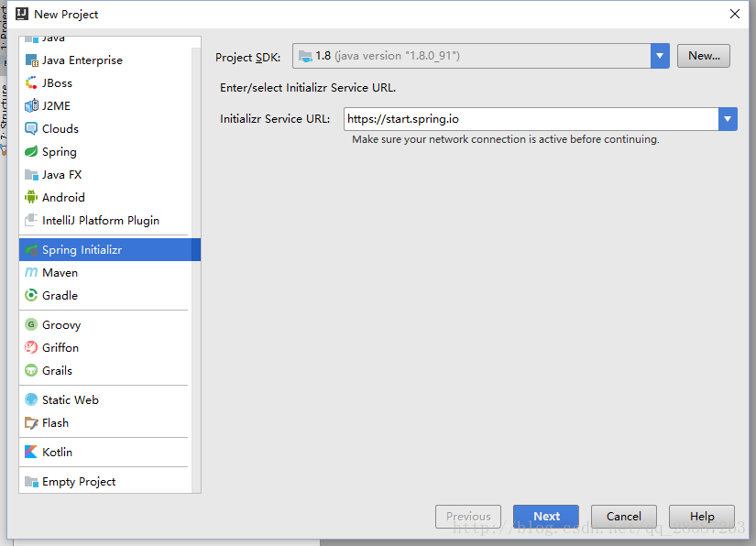Click the Next button
The width and height of the screenshot is (756, 546).
click(546, 516)
